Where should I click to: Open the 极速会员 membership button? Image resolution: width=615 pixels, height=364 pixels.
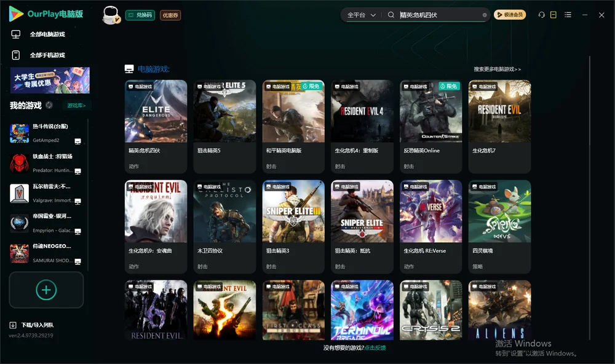click(510, 15)
